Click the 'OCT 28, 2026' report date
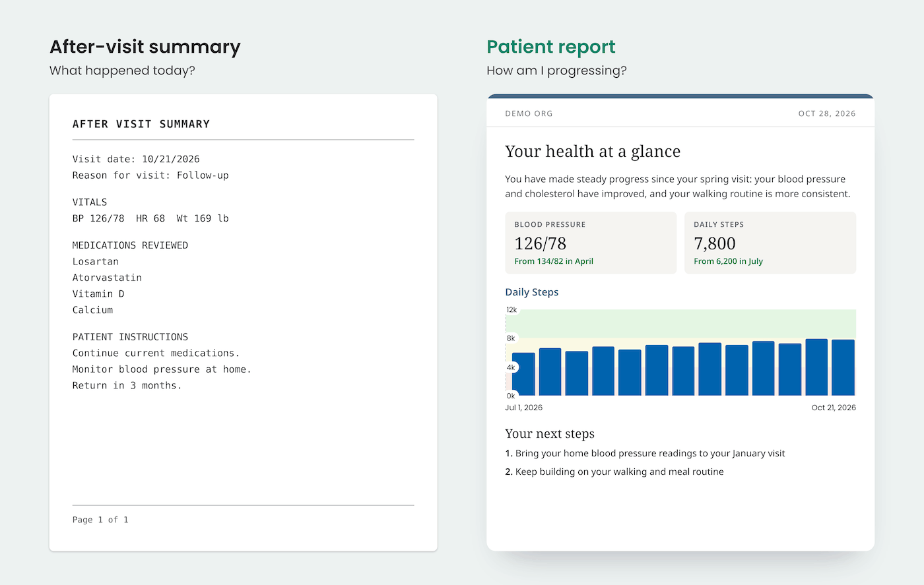Viewport: 924px width, 585px height. [x=827, y=113]
